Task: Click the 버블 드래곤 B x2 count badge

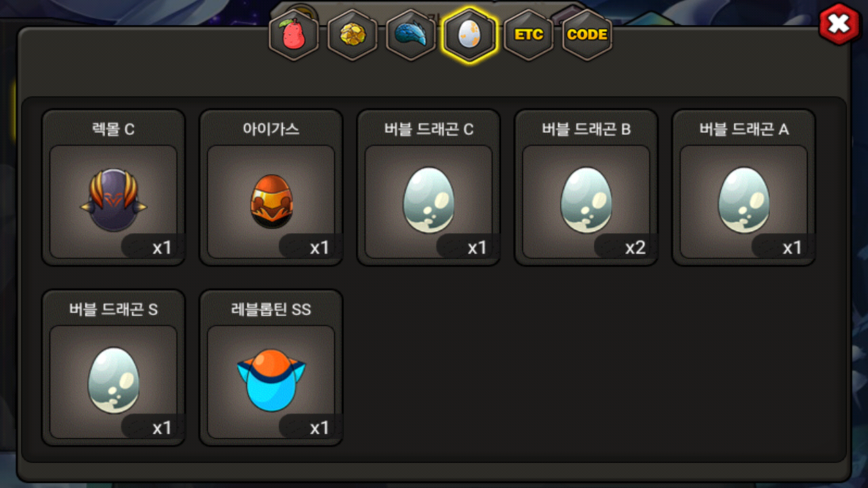Action: click(625, 247)
